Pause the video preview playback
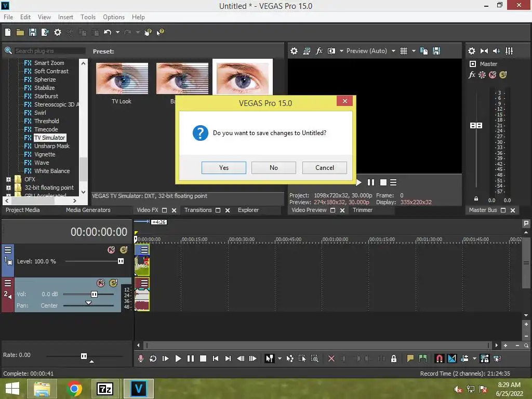This screenshot has height=399, width=532. point(371,182)
